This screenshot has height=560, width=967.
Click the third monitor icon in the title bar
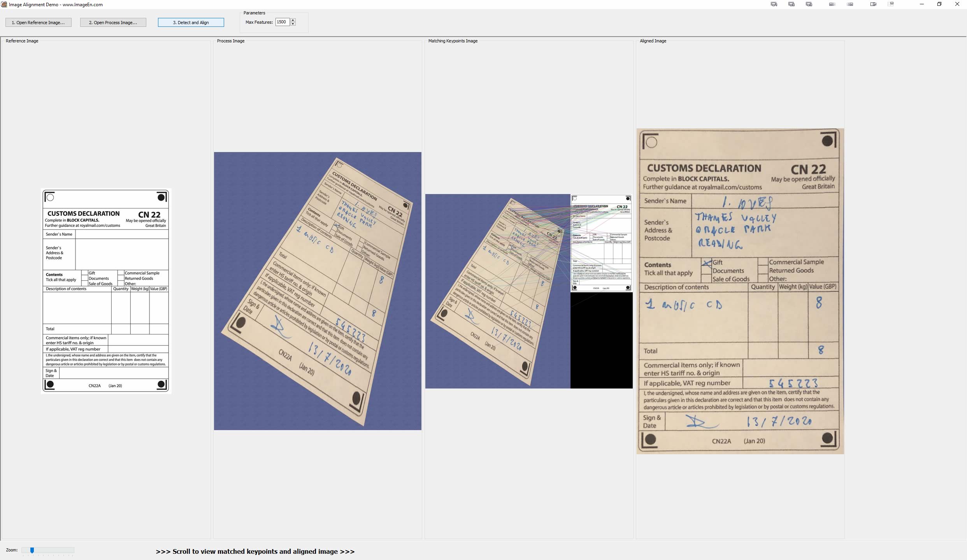pyautogui.click(x=809, y=4)
